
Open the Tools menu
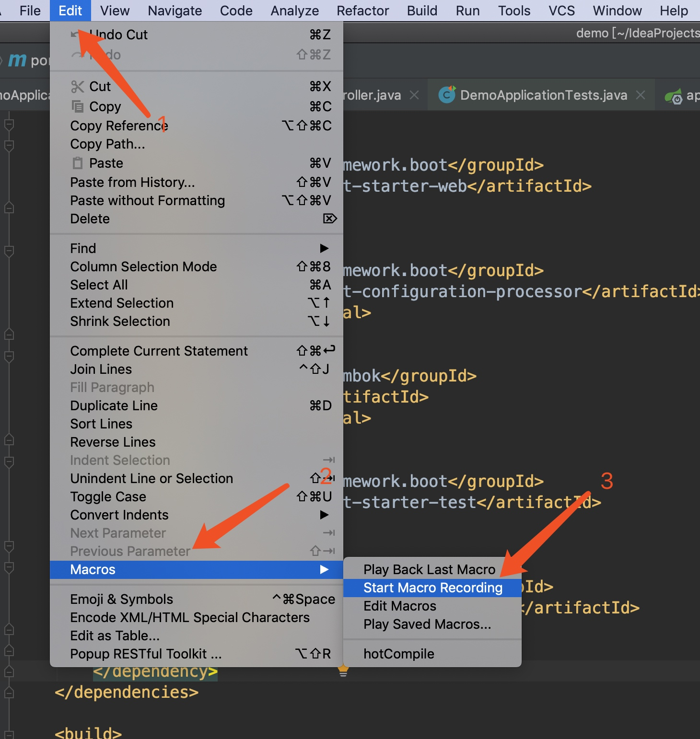pos(514,11)
